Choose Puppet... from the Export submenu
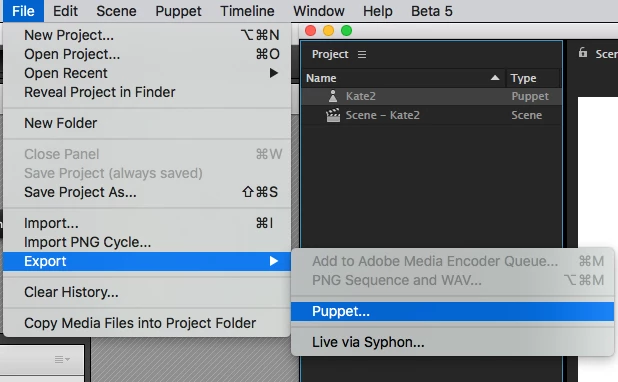Screen dimensions: 618x382 coord(452,311)
